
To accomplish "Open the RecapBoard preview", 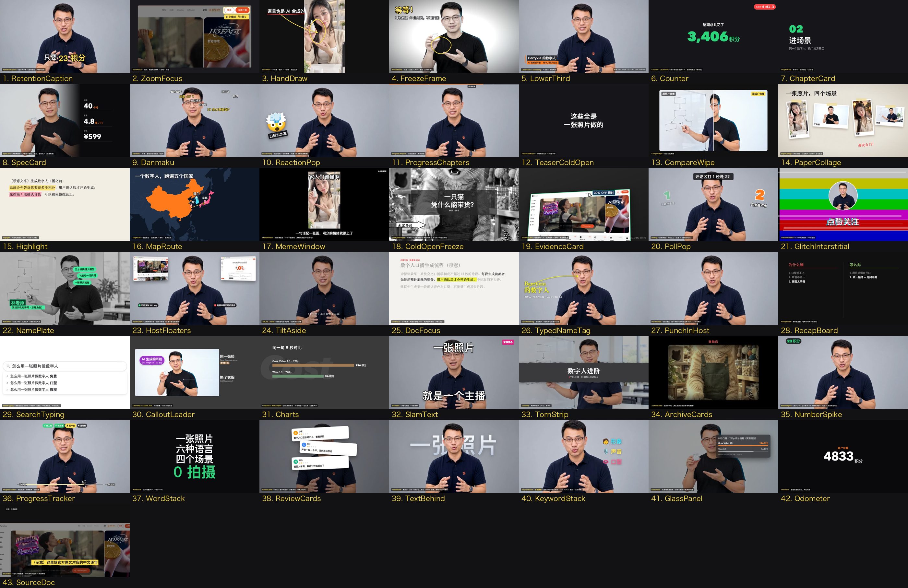I will pyautogui.click(x=843, y=288).
